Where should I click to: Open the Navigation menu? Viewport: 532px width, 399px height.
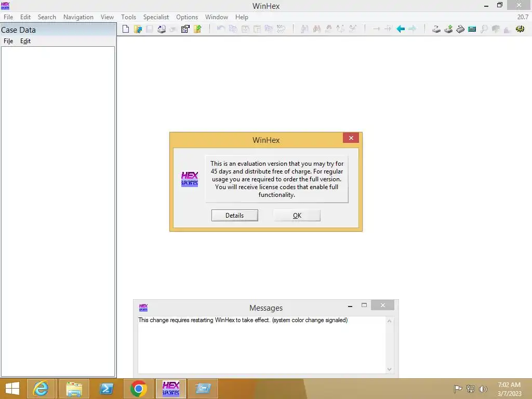[x=78, y=17]
